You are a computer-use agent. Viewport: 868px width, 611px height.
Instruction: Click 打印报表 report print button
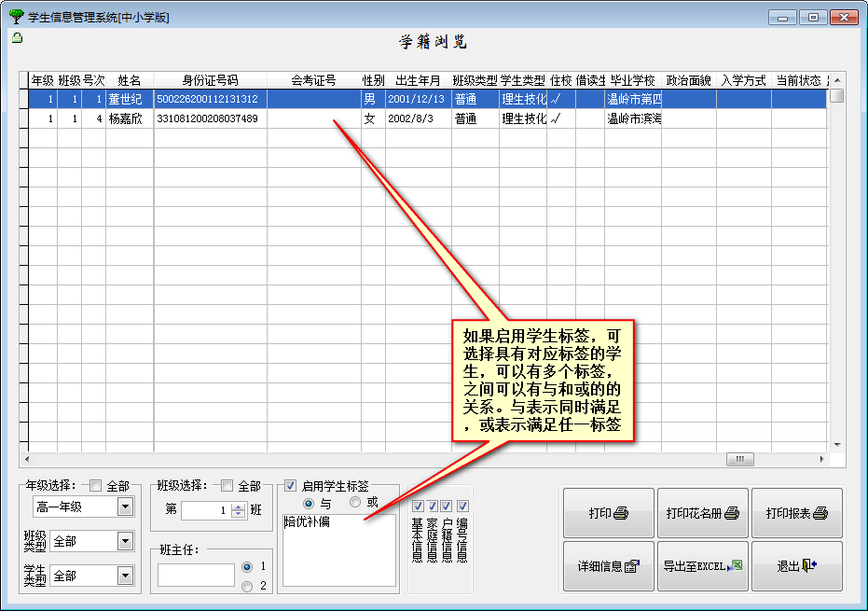coord(796,513)
